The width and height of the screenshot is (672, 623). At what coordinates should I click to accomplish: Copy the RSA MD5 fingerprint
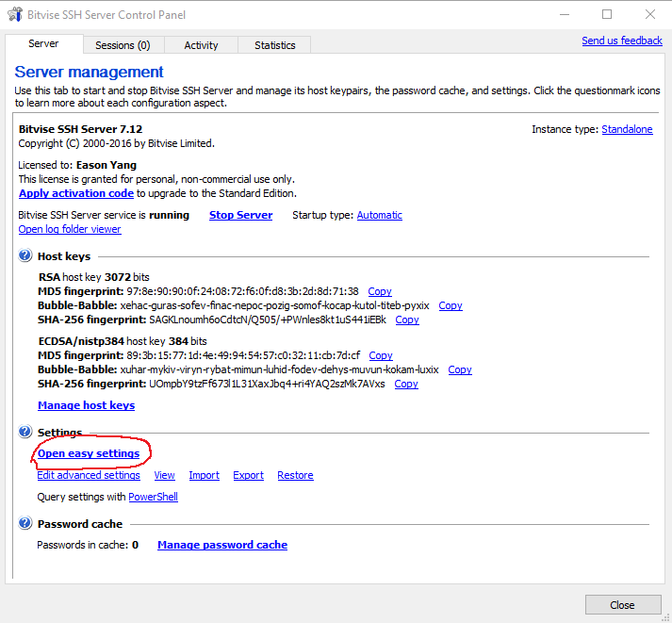tap(380, 291)
